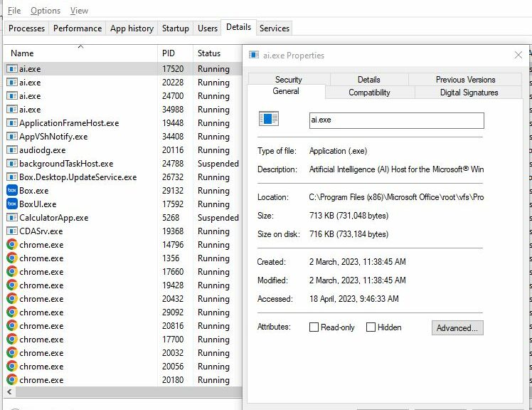Open the Previous Versions tab

(x=465, y=80)
